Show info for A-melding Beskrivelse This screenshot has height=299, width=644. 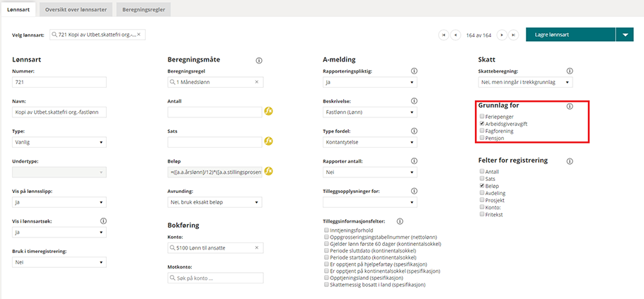[x=414, y=101]
